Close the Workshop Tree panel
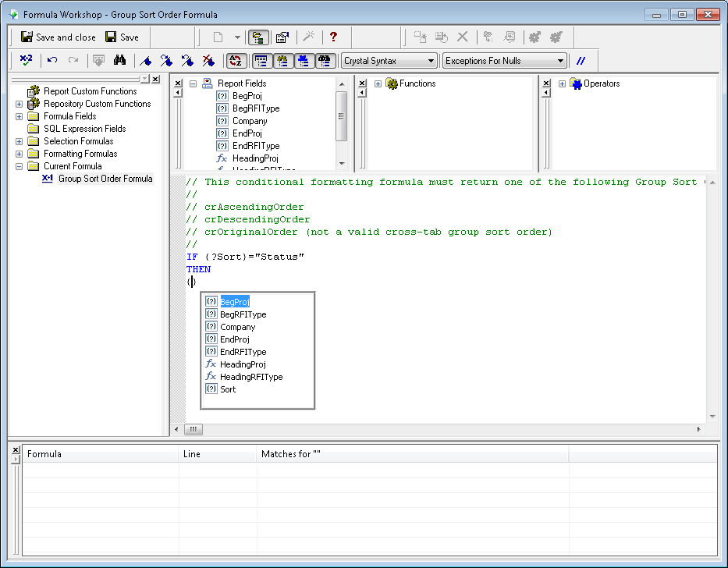Image resolution: width=728 pixels, height=568 pixels. coord(155,79)
